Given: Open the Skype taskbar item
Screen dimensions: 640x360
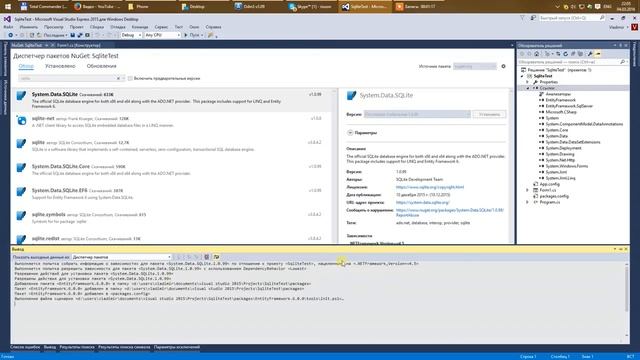Looking at the screenshot, I should point(311,7).
